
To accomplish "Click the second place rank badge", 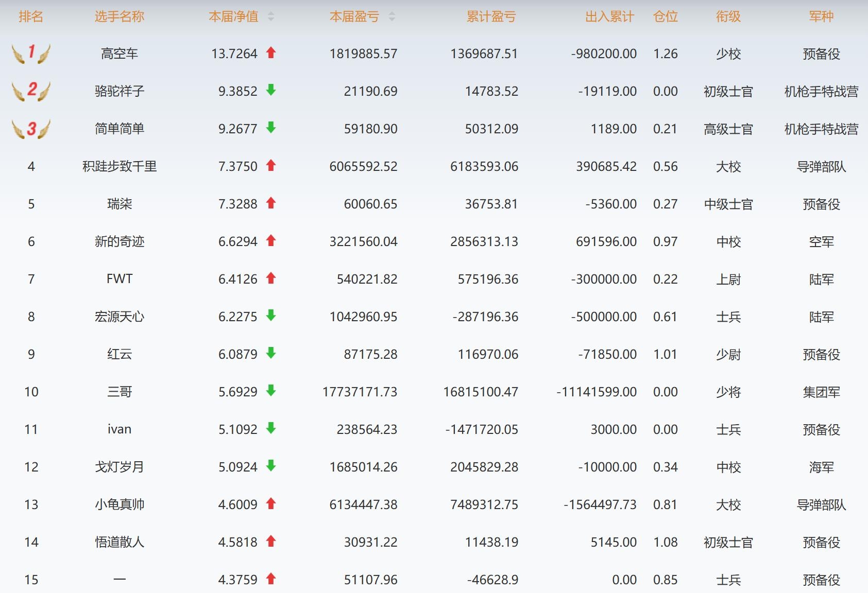I will 31,91.
